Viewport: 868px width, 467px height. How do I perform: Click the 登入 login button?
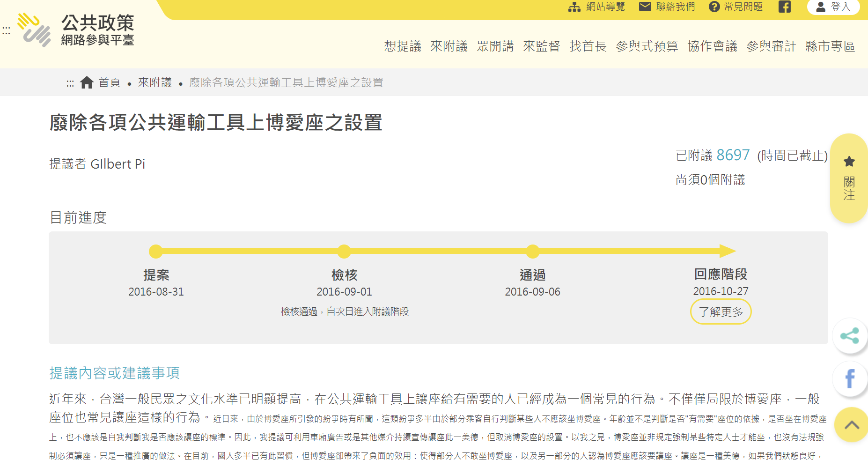click(833, 7)
